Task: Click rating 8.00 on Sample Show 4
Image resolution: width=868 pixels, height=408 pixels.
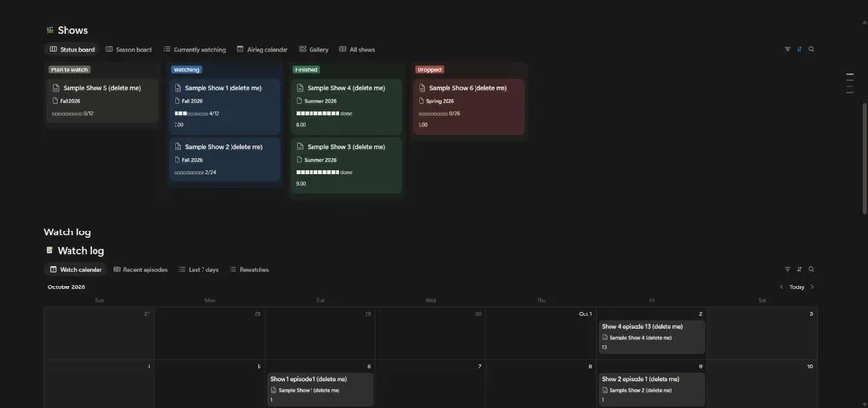Action: click(301, 125)
